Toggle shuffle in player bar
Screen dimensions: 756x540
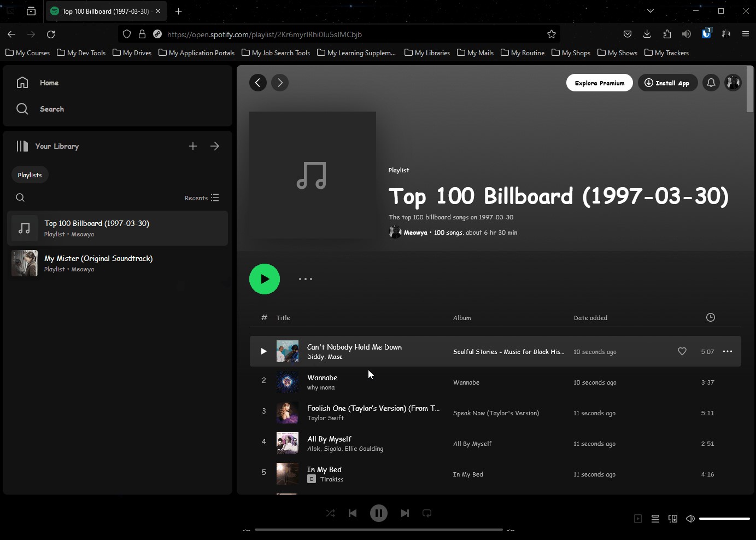[331, 513]
